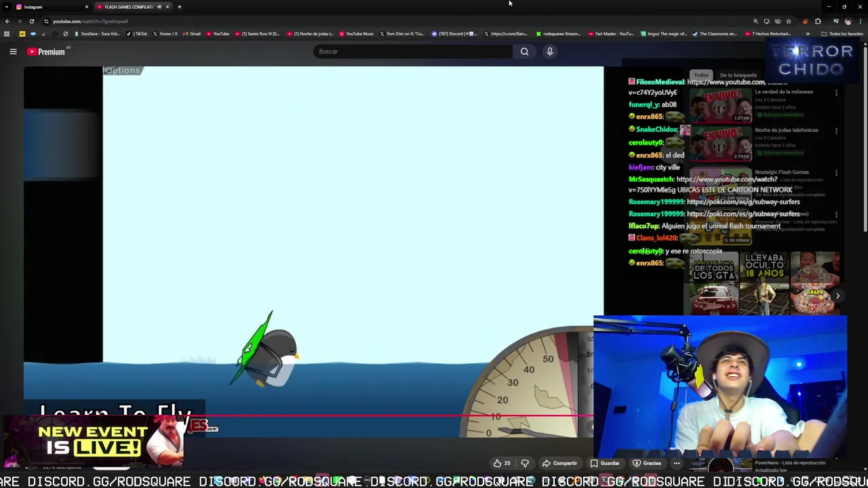Screen dimensions: 868x488
Task: Bookmark this page with star icon
Action: 789,21
